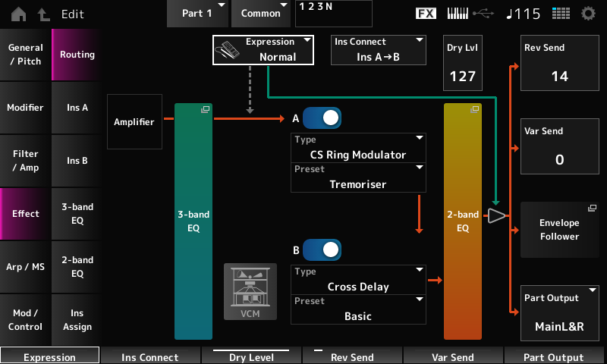Open the Envelope Follower button
The height and width of the screenshot is (364, 607).
coord(559,230)
